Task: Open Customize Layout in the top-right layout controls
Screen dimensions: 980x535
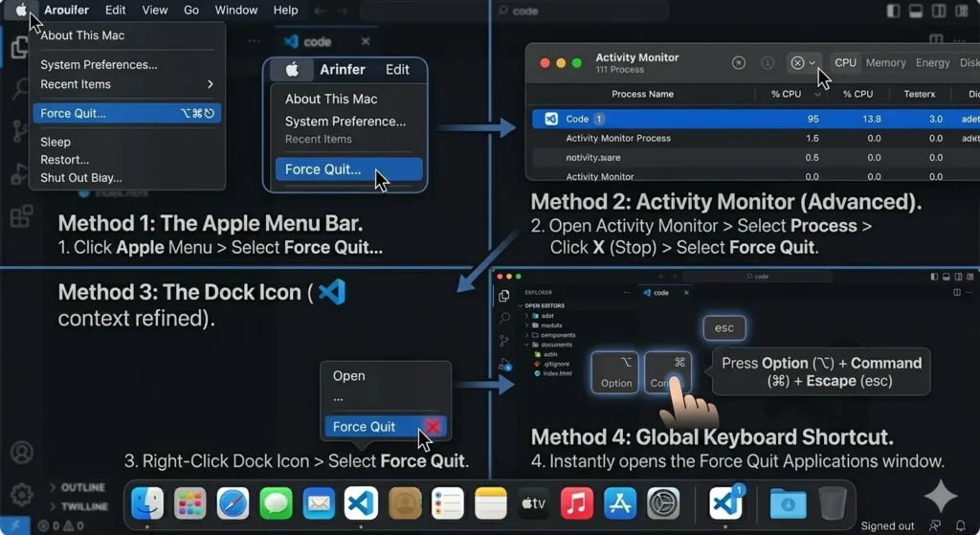Action: [x=962, y=11]
